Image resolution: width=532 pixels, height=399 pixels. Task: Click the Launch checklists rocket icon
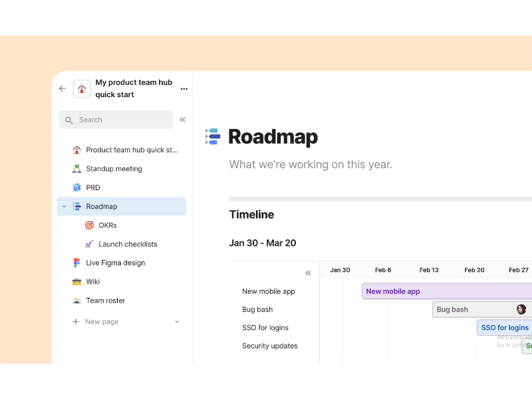pos(89,244)
